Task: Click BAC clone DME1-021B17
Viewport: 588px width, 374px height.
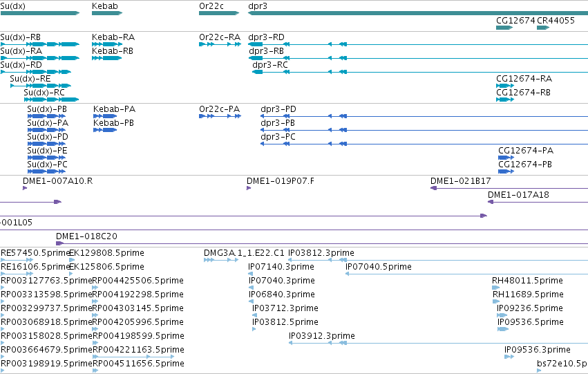Action: click(509, 188)
